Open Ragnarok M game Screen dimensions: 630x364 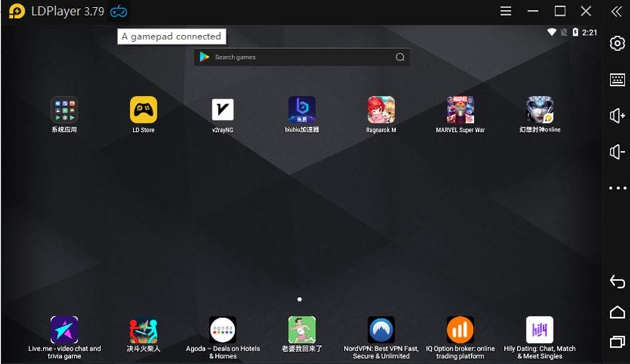[x=381, y=110]
